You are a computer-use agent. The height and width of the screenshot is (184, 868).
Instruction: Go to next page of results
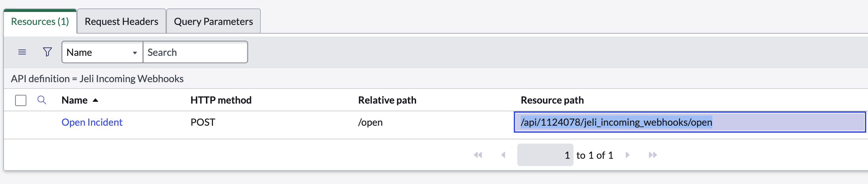pos(628,155)
